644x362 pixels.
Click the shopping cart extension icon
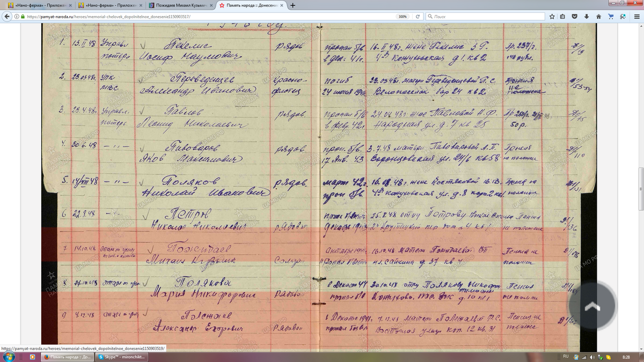click(x=611, y=17)
